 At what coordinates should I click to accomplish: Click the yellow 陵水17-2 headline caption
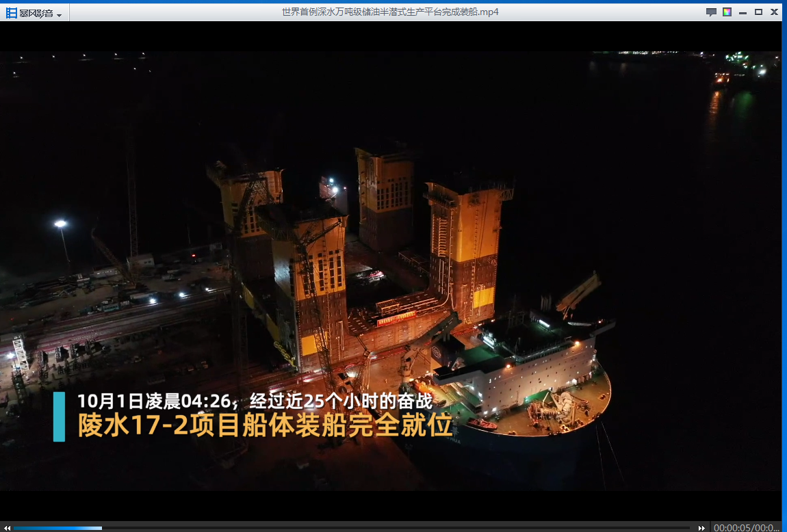pos(265,425)
